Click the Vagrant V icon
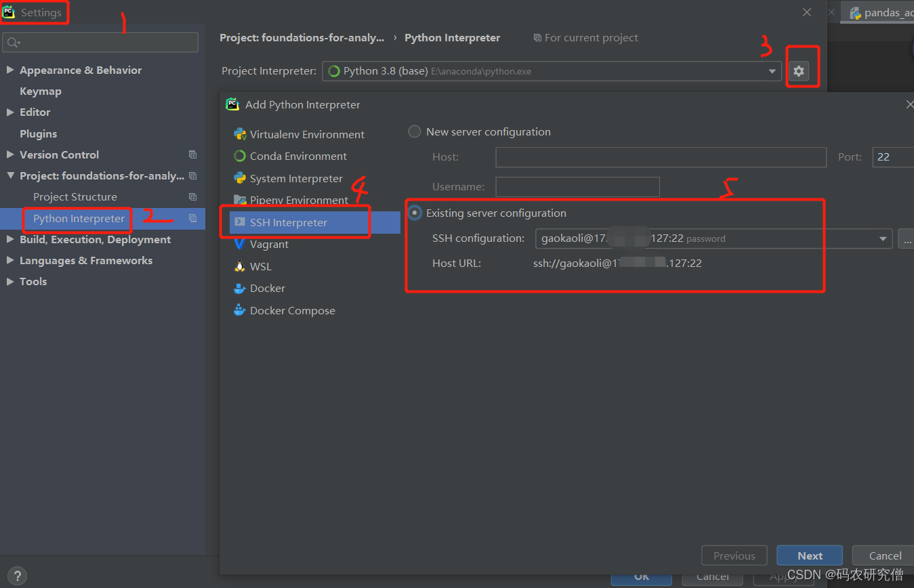 click(x=240, y=244)
